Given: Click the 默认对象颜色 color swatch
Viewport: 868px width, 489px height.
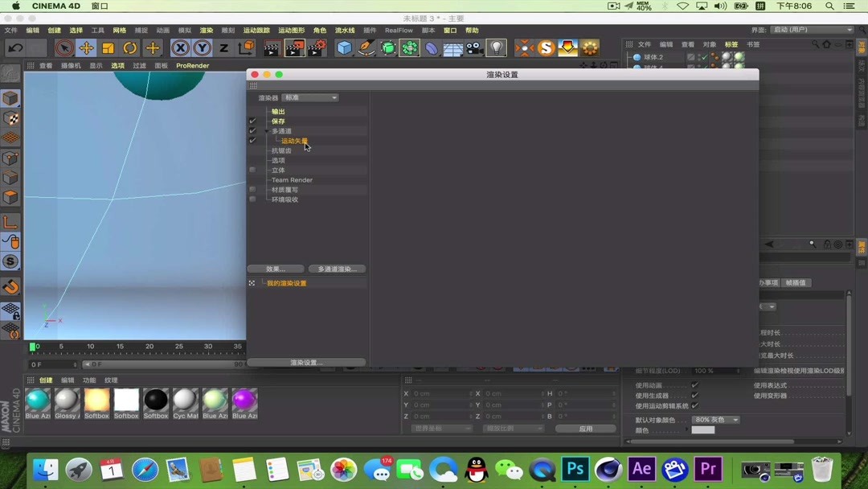Looking at the screenshot, I should coord(702,429).
